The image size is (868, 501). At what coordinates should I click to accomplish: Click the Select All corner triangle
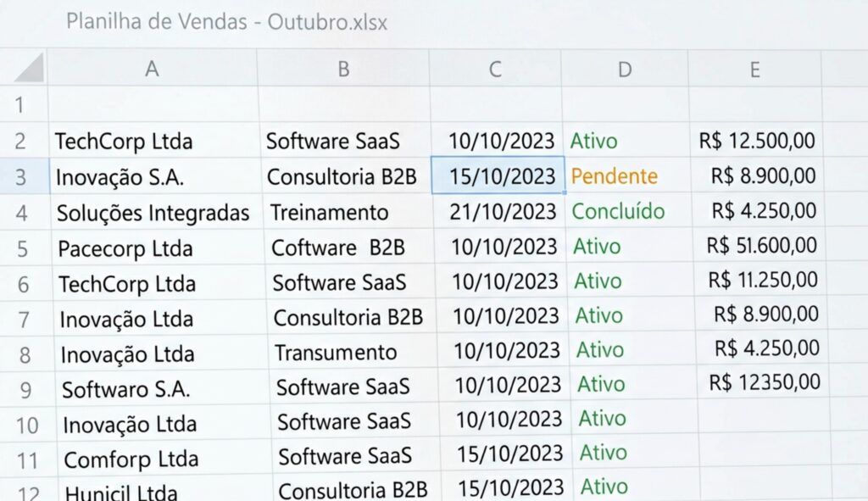tap(30, 68)
